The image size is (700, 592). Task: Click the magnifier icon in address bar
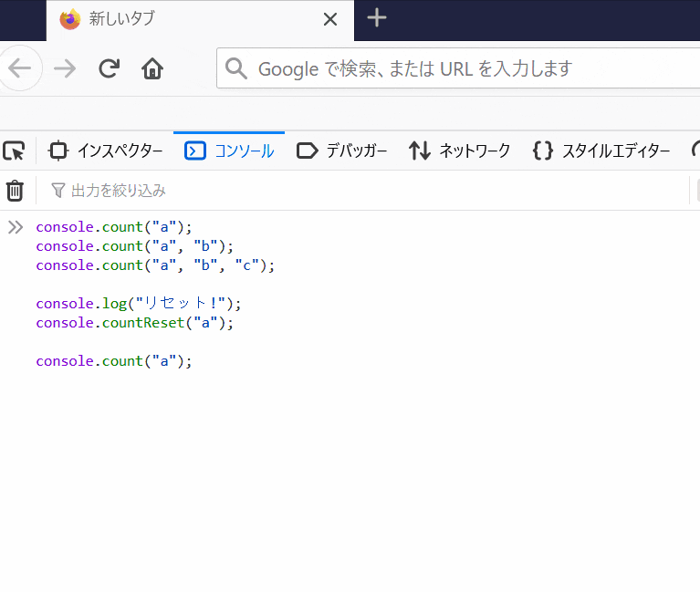pos(235,68)
